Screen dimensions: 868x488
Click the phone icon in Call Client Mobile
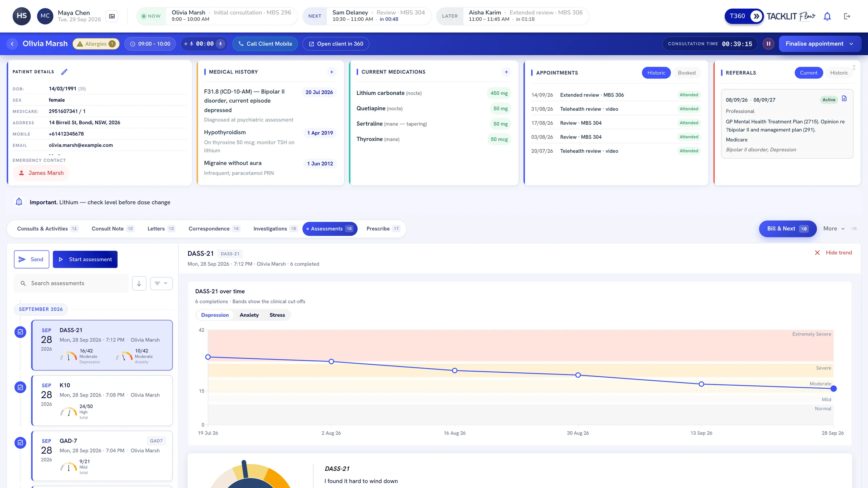click(x=241, y=44)
